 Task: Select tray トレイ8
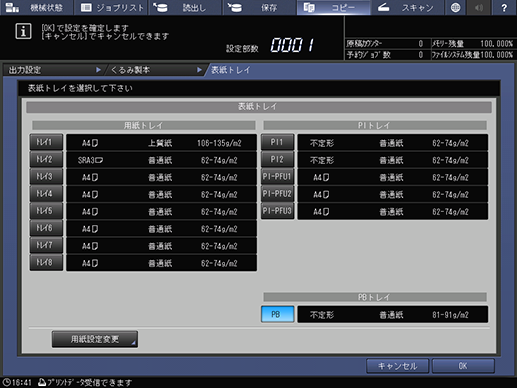(46, 263)
